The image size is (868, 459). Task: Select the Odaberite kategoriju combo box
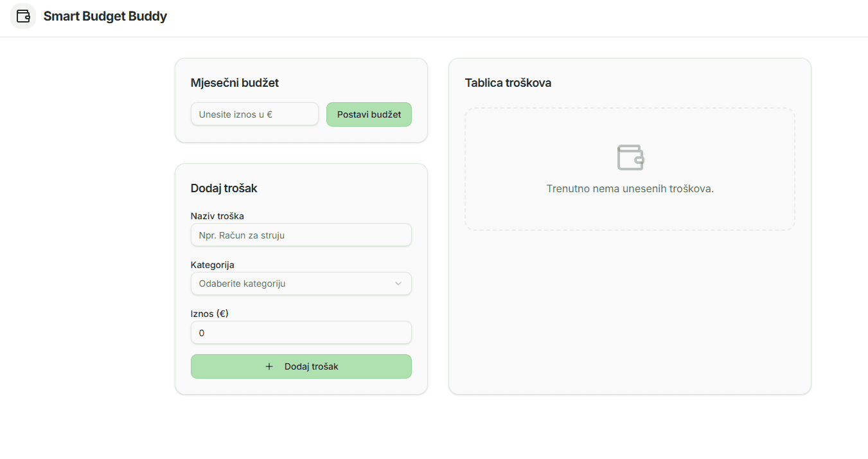301,283
